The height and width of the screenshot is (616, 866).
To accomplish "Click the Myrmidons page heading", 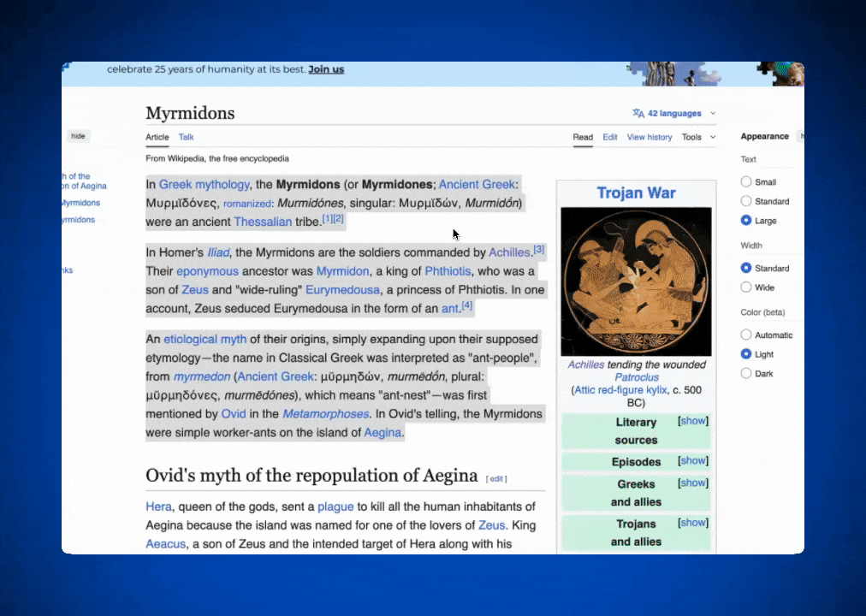I will pyautogui.click(x=190, y=113).
